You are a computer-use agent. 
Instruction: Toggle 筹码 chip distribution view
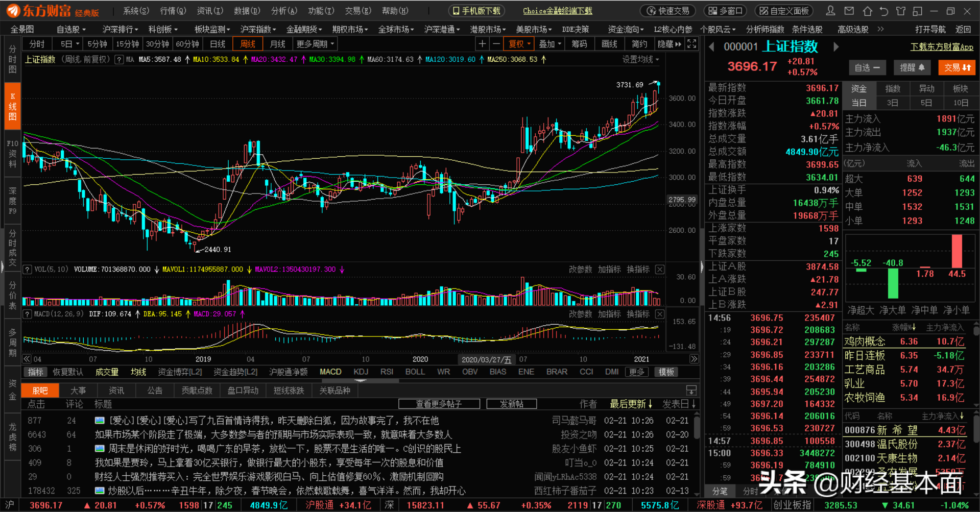(579, 44)
